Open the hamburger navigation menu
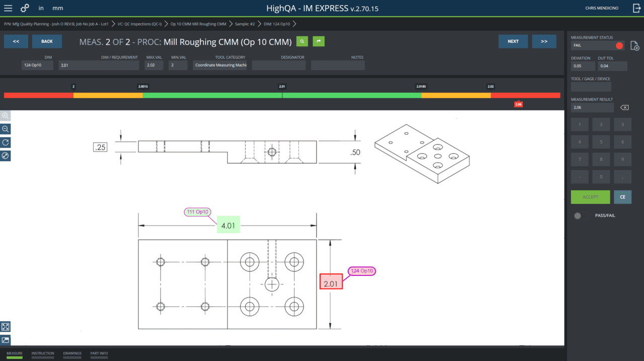 click(x=8, y=8)
